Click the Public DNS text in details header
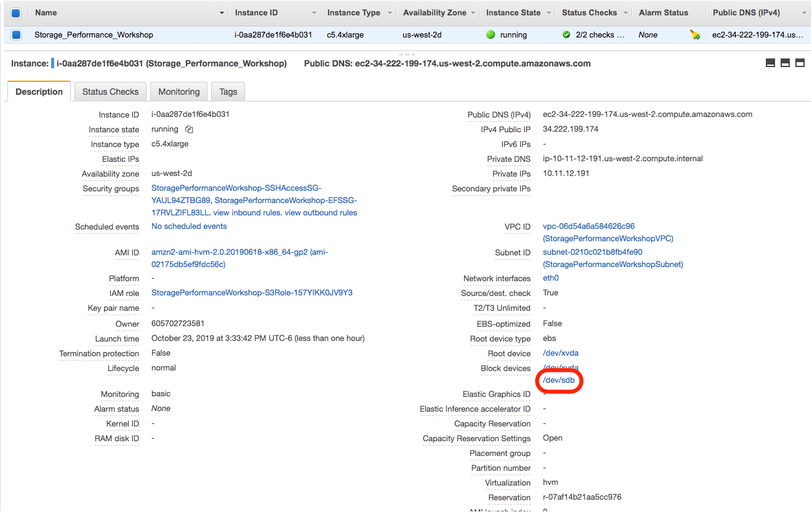This screenshot has width=812, height=512. click(x=448, y=63)
